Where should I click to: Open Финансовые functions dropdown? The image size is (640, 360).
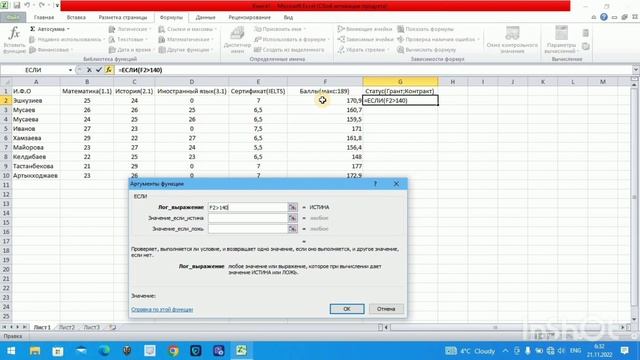(51, 50)
